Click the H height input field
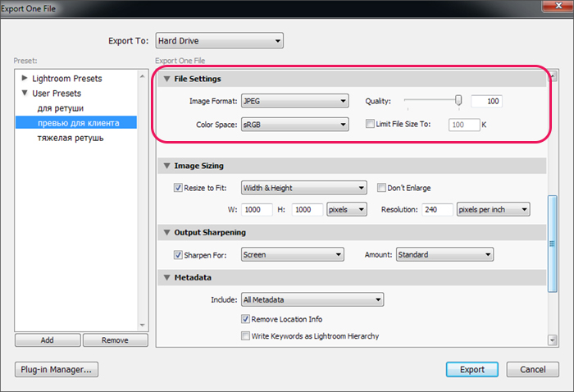This screenshot has width=574, height=392. coord(307,210)
